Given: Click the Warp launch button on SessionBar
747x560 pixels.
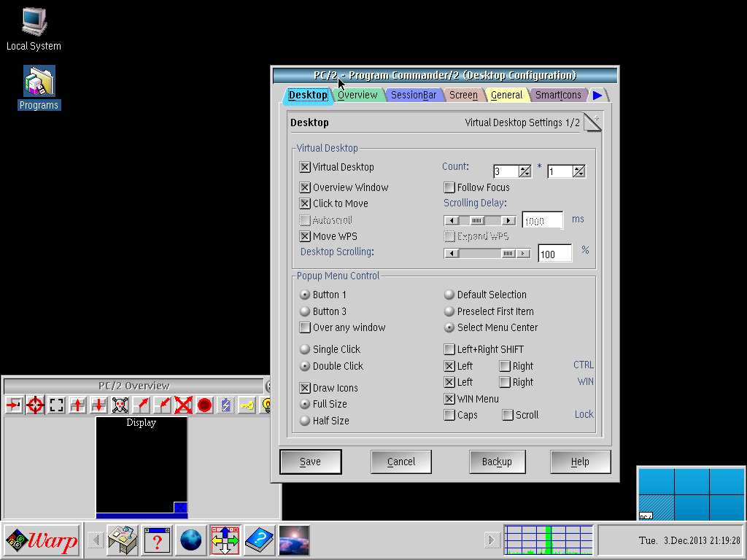Looking at the screenshot, I should pyautogui.click(x=42, y=540).
